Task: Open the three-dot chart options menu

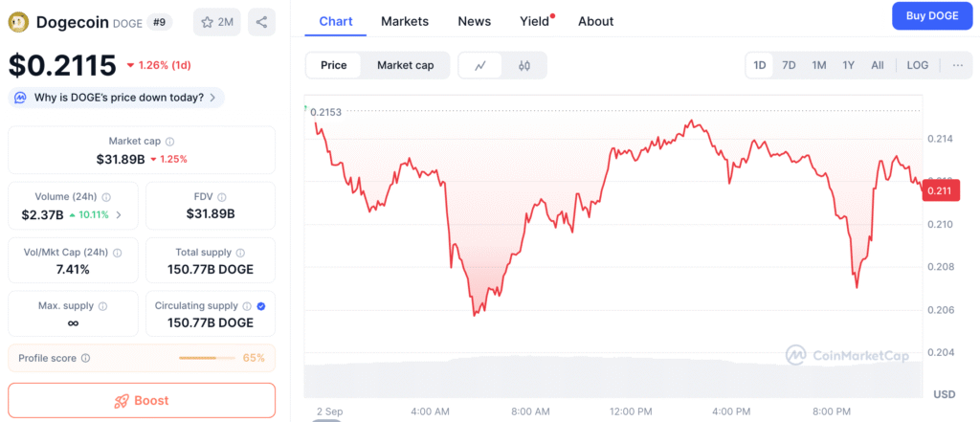Action: (957, 65)
